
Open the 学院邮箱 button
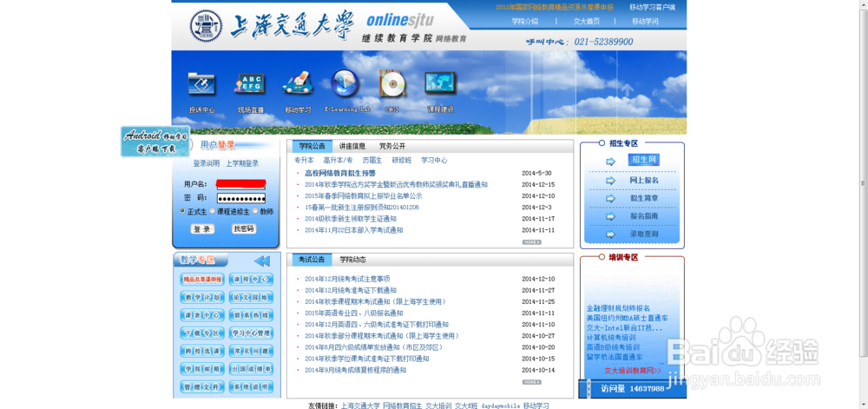[202, 369]
